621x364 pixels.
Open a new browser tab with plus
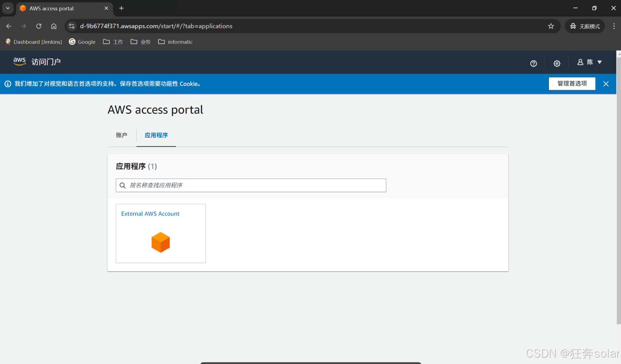tap(121, 8)
